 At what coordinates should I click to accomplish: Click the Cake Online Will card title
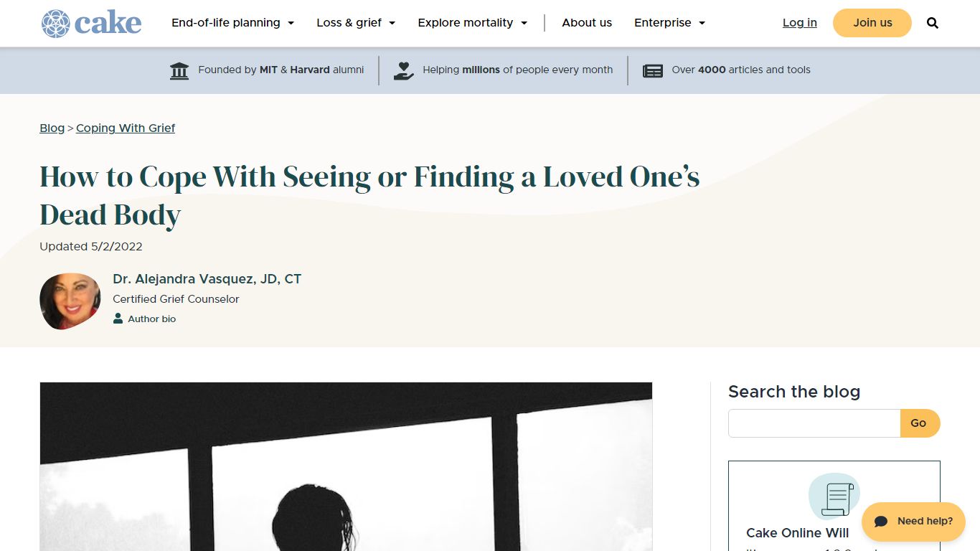pyautogui.click(x=798, y=533)
